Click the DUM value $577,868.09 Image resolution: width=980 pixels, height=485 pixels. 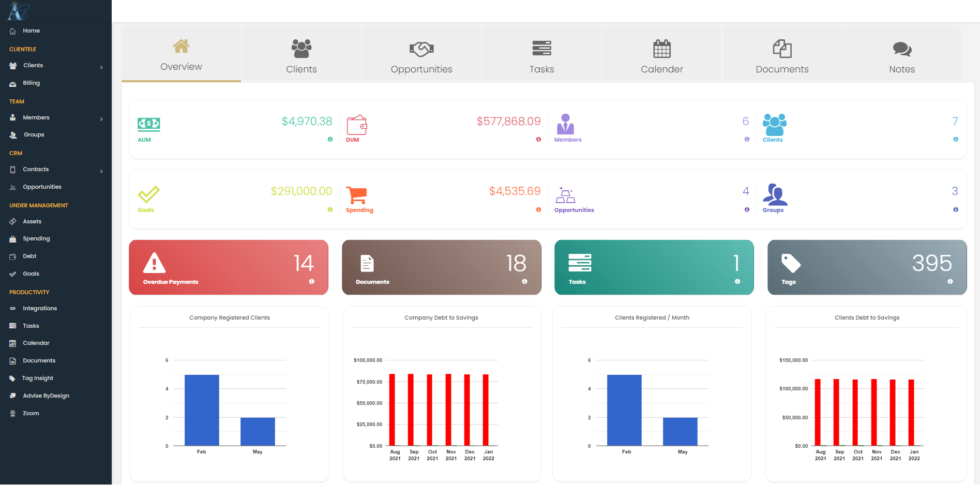[x=509, y=122]
